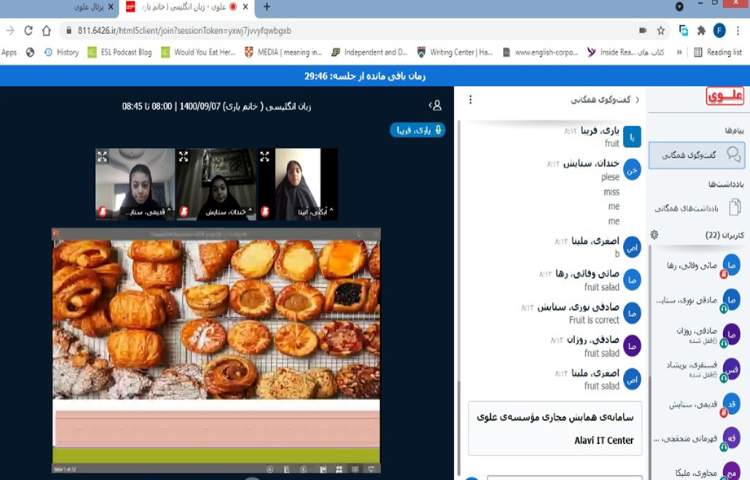
Task: Click the Alavi logo
Action: [x=725, y=96]
